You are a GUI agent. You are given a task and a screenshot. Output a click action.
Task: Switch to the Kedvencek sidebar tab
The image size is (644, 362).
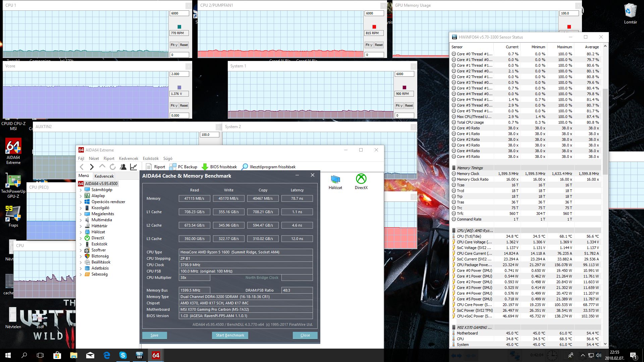tap(104, 176)
